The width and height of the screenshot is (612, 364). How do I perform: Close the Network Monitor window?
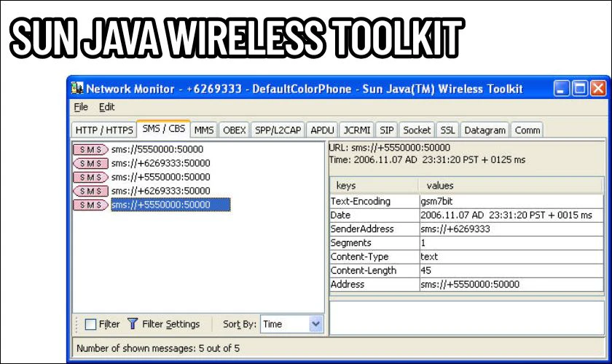(598, 89)
